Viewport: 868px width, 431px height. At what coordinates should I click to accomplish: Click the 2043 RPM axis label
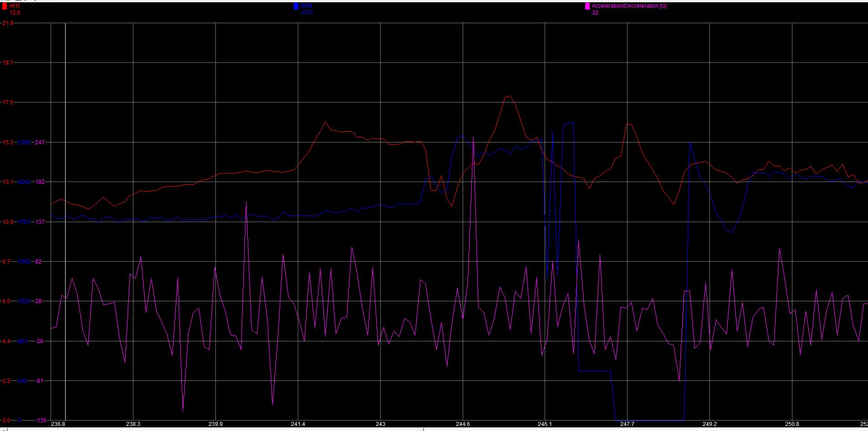pos(24,182)
